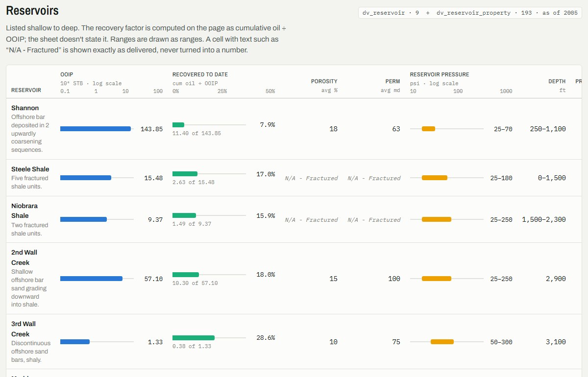Select the Steele Shale reservoir name
Viewport: 588px width, 377px height.
pos(30,169)
